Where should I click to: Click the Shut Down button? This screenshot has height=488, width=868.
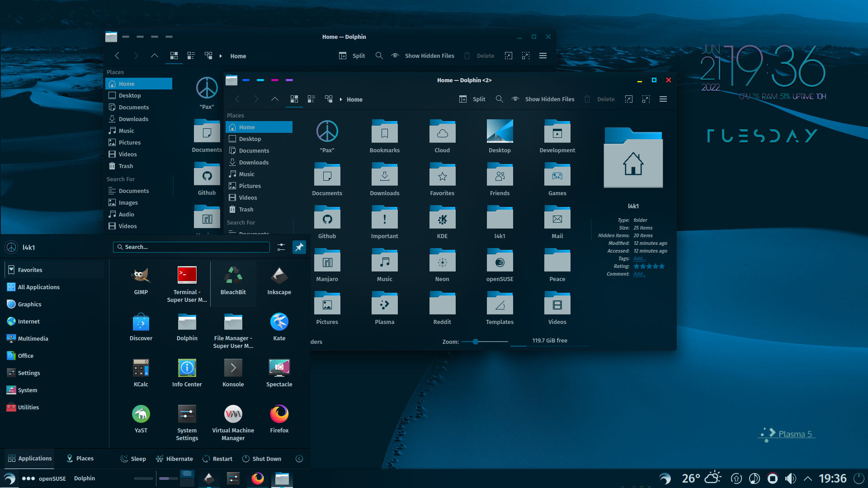pyautogui.click(x=262, y=459)
